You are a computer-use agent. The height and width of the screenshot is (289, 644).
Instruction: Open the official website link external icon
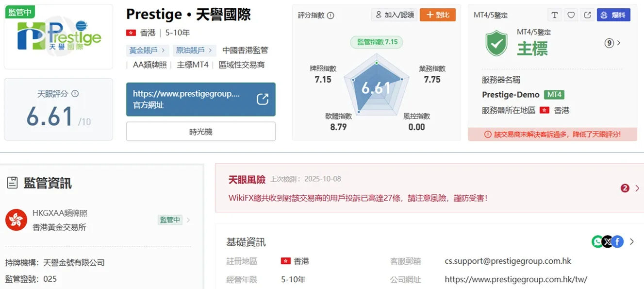click(263, 99)
